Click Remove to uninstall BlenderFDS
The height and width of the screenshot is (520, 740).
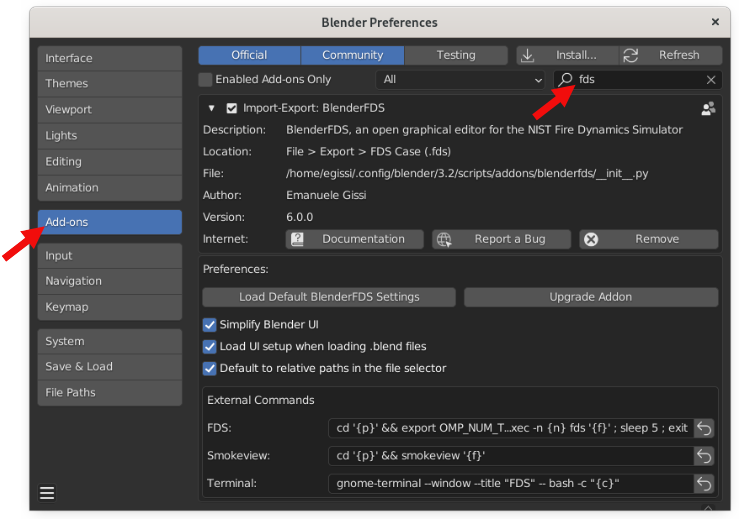648,239
